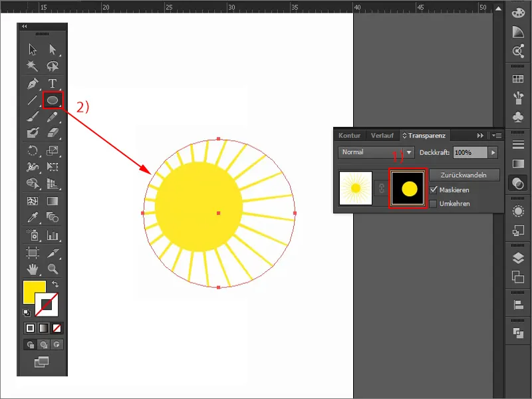Reset default fill and stroke
Image resolution: width=532 pixels, height=399 pixels.
click(27, 313)
